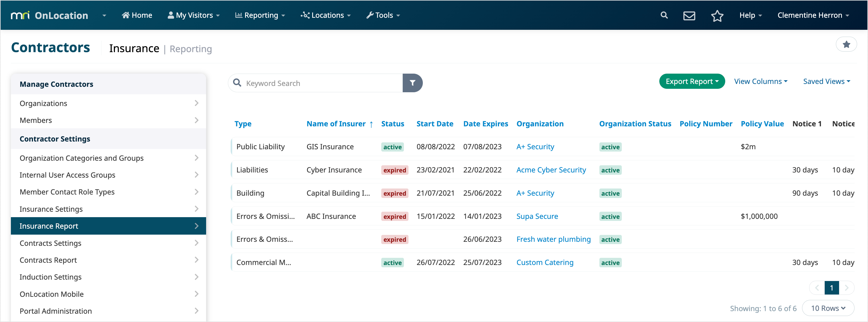Switch to the Reporting tab beside Insurance
868x322 pixels.
(191, 49)
